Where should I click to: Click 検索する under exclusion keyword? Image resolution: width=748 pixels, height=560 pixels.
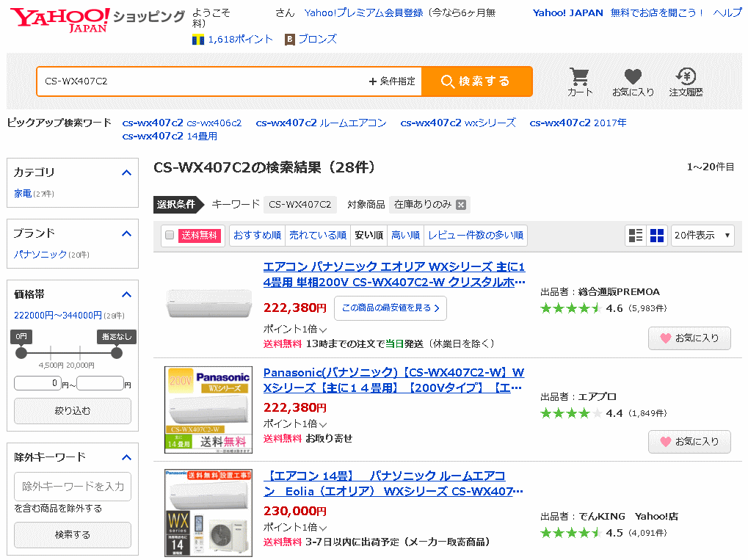pyautogui.click(x=73, y=535)
